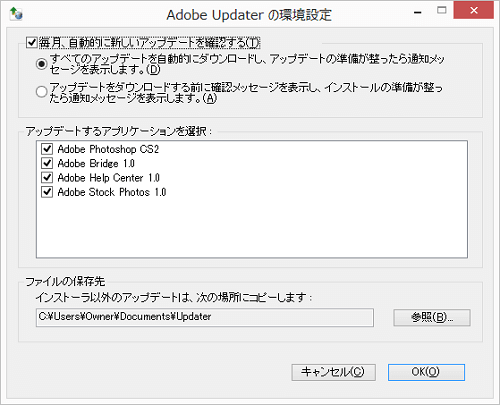The height and width of the screenshot is (405, 500).
Task: Click the text Adobe Stock Photos 1.0
Action: tap(112, 192)
